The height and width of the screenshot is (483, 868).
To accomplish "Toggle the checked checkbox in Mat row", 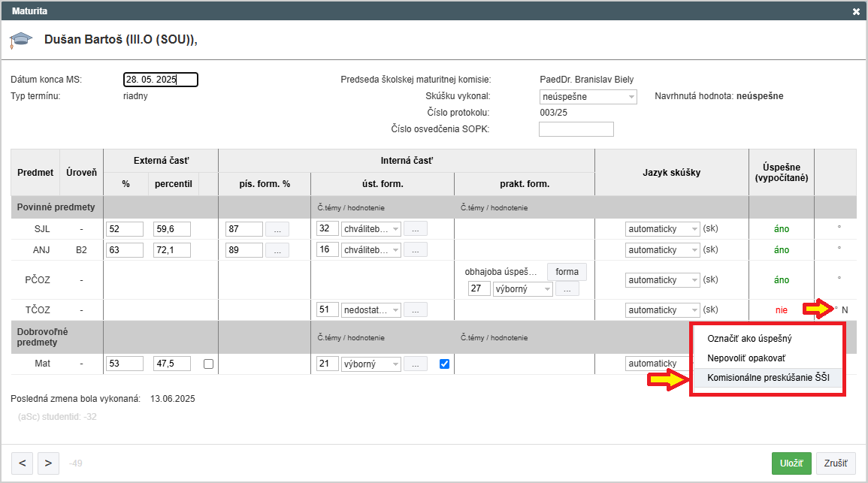I will pos(444,364).
